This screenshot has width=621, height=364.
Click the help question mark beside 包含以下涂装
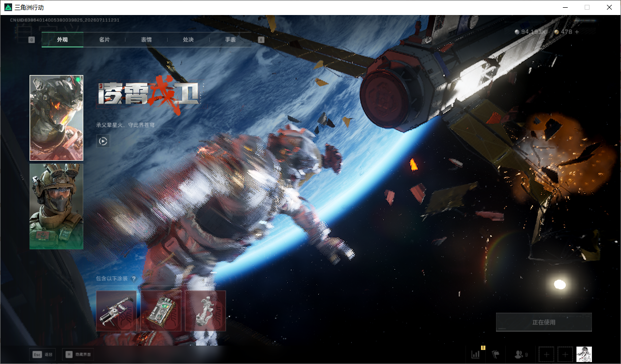tap(134, 279)
